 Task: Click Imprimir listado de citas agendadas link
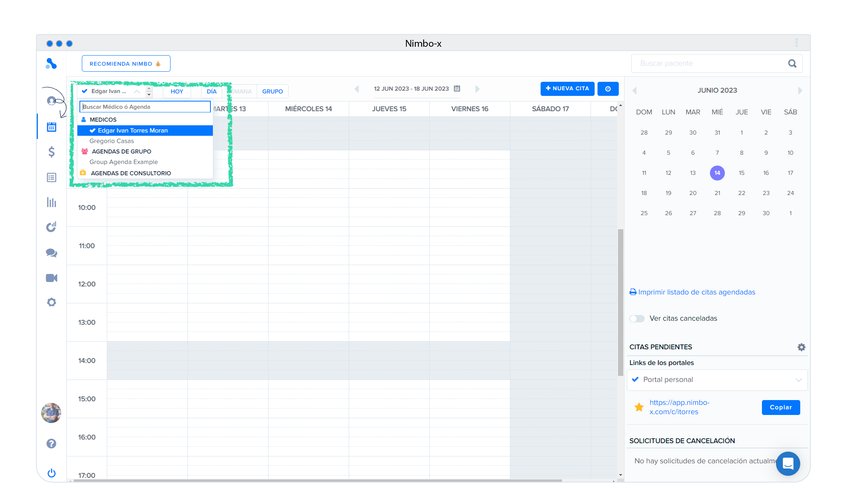[696, 292]
